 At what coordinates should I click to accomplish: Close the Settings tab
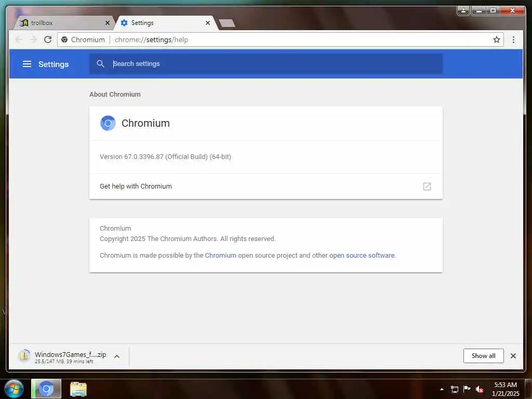pos(208,23)
